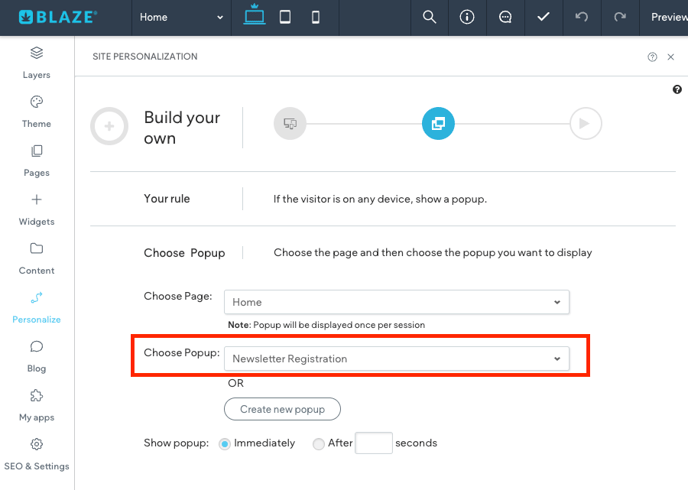
Task: Click the undo arrow icon
Action: click(x=582, y=17)
